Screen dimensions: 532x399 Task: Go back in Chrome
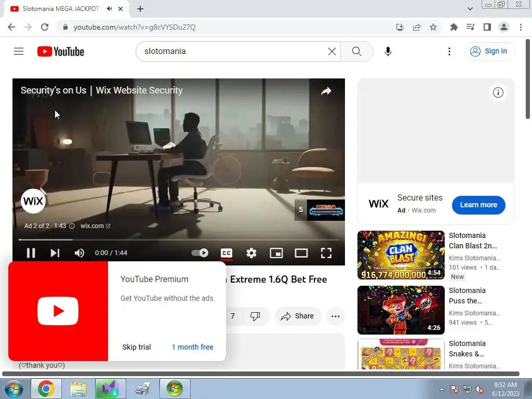[11, 27]
